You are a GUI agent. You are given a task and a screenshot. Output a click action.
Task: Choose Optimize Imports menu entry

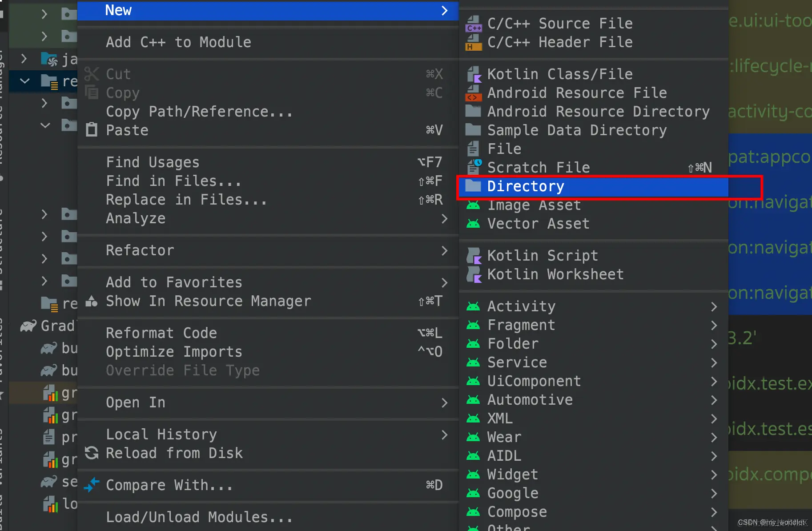(268, 352)
